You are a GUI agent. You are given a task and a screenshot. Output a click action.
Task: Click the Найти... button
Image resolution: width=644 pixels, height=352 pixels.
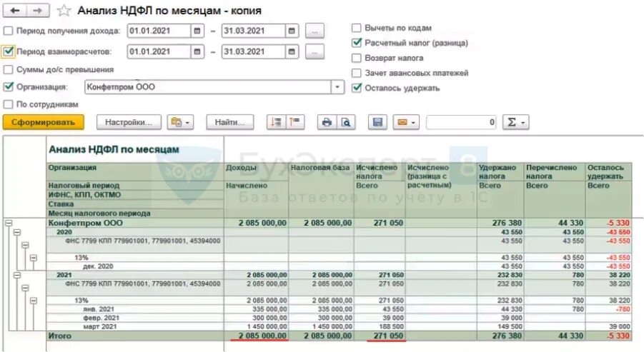[x=230, y=122]
